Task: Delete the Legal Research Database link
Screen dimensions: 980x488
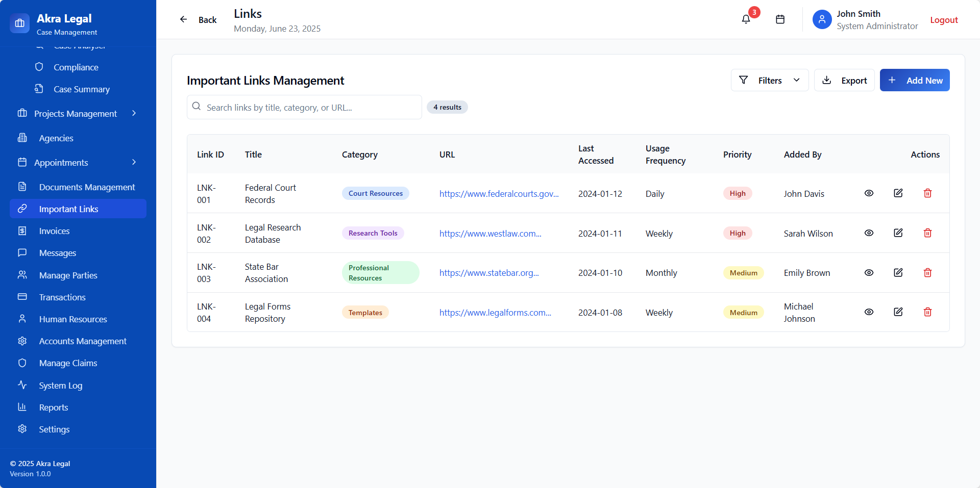Action: point(927,233)
